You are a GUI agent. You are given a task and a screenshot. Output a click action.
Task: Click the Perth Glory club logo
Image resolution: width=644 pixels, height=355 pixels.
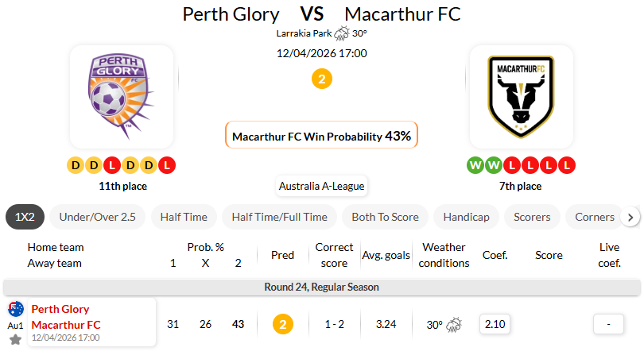coord(122,97)
